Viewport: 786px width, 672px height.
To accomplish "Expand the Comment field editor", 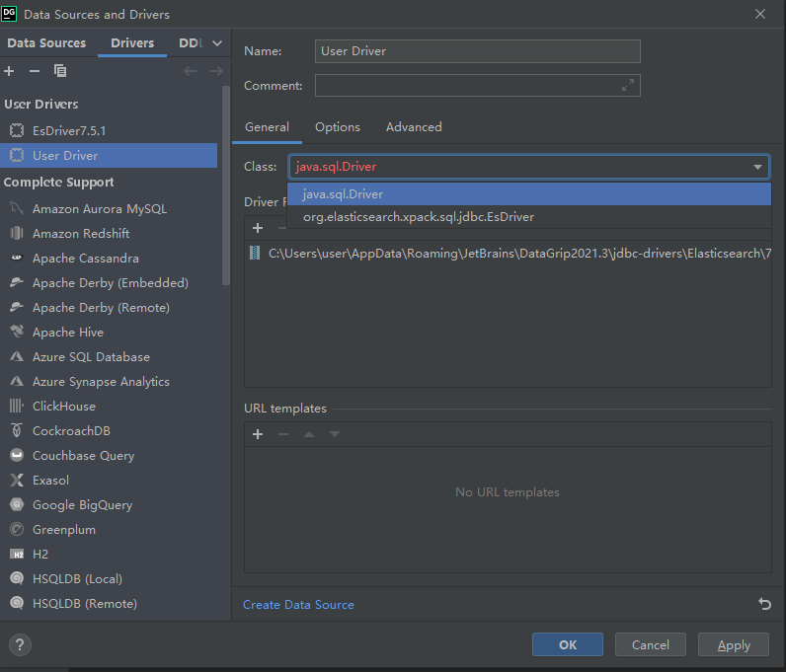I will point(628,85).
